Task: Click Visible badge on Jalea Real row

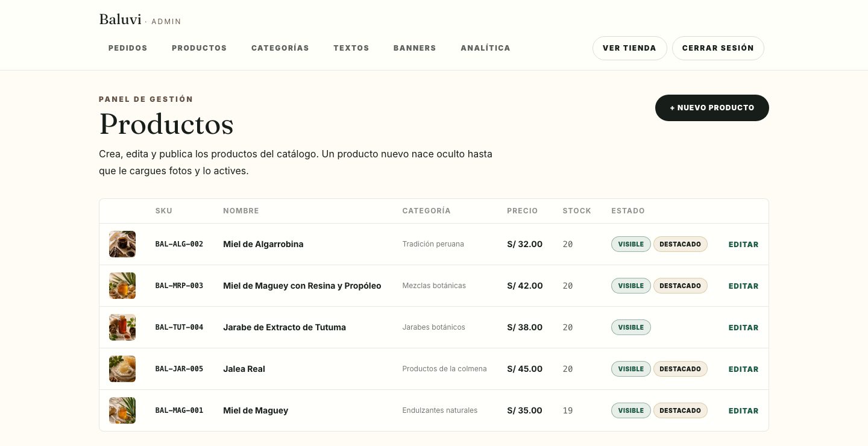Action: click(631, 369)
